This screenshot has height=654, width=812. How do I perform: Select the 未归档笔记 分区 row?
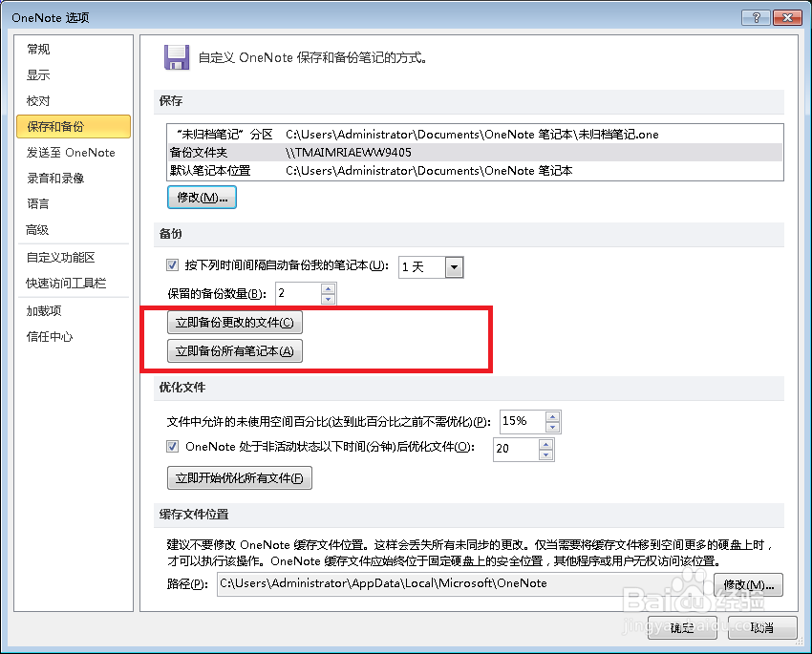(475, 135)
